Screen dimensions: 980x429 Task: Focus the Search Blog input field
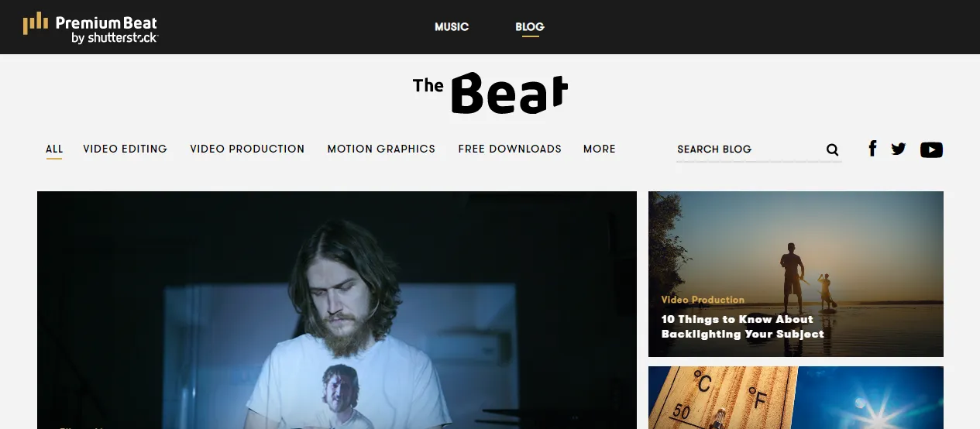pos(748,149)
